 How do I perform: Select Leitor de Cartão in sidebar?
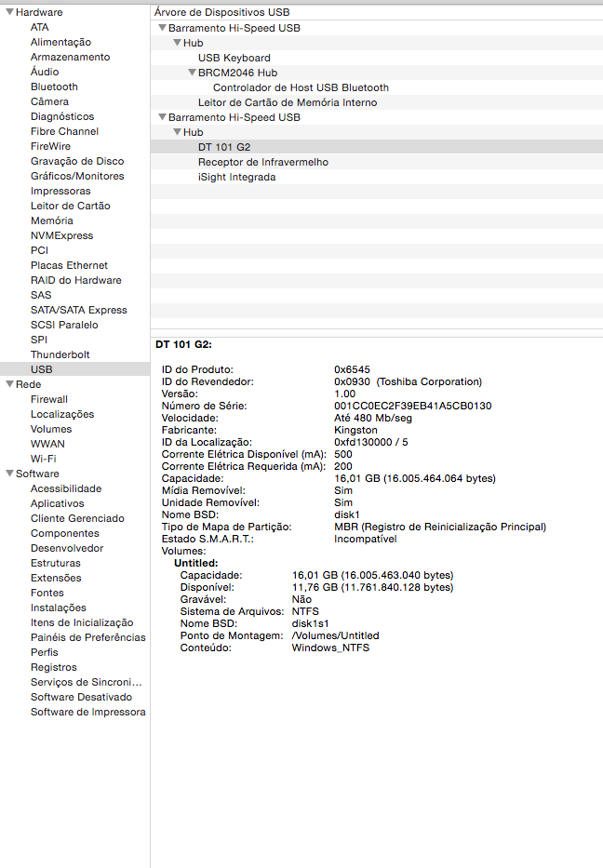click(70, 206)
